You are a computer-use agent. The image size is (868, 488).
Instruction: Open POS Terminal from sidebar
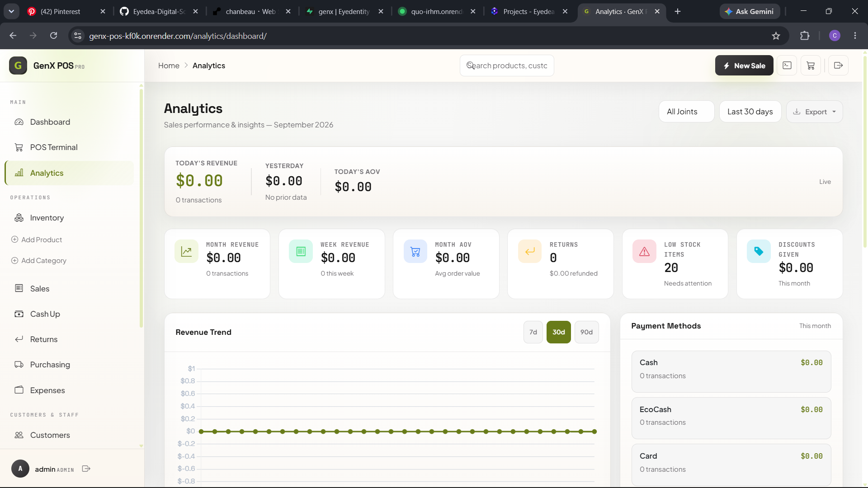pyautogui.click(x=69, y=147)
